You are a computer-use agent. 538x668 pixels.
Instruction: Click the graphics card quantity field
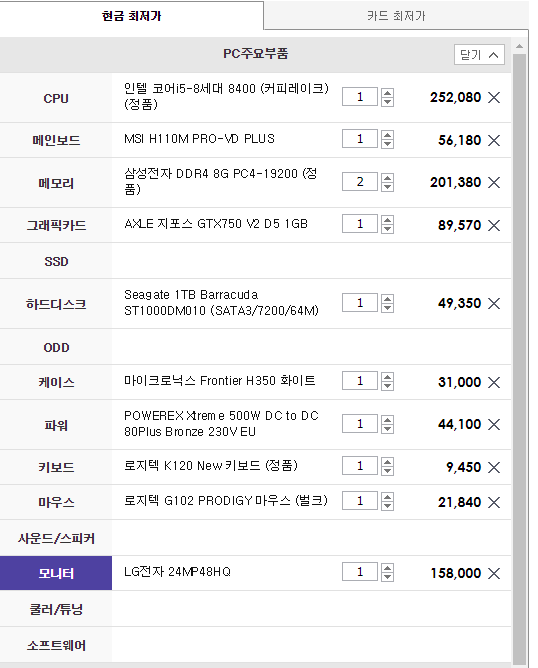click(360, 224)
